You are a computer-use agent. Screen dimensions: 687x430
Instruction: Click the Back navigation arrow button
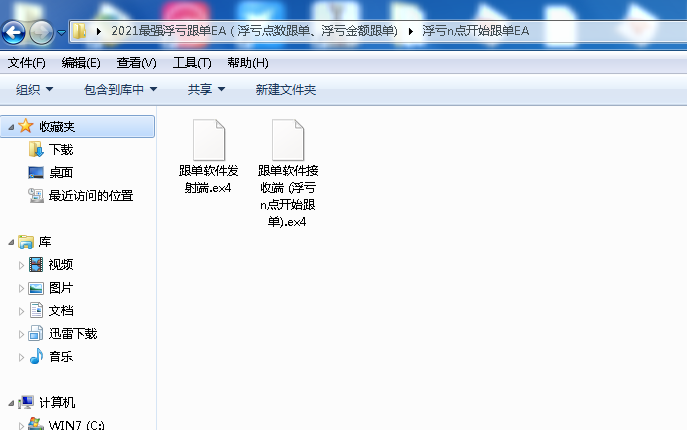pos(14,32)
